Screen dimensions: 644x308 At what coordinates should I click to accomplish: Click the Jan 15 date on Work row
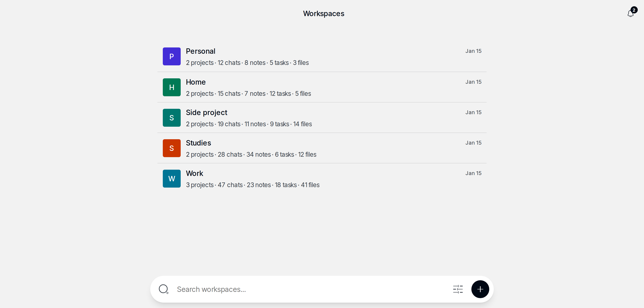[473, 173]
